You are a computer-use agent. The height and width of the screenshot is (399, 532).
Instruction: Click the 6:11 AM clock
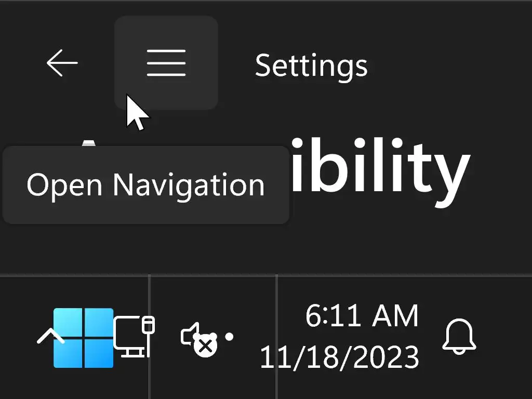pos(362,316)
